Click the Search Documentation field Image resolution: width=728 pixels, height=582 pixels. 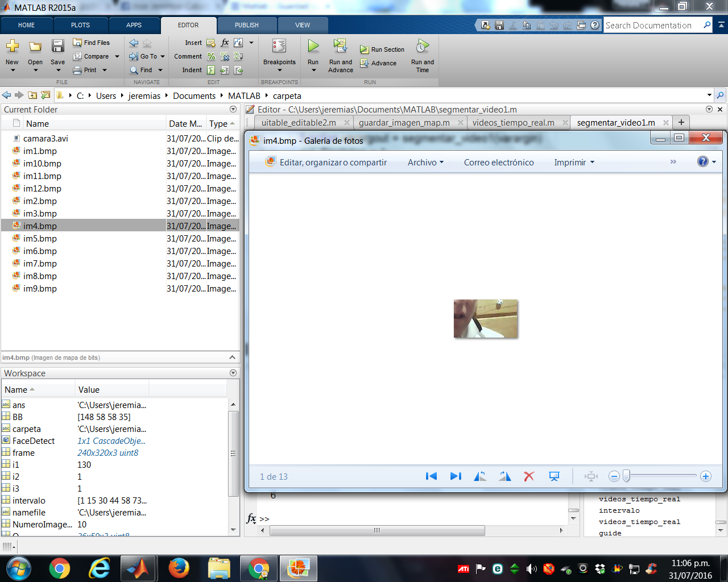pos(653,25)
